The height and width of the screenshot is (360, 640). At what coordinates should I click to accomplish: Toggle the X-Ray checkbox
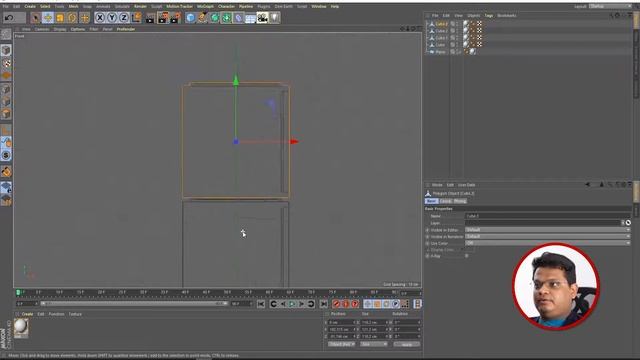pos(467,256)
